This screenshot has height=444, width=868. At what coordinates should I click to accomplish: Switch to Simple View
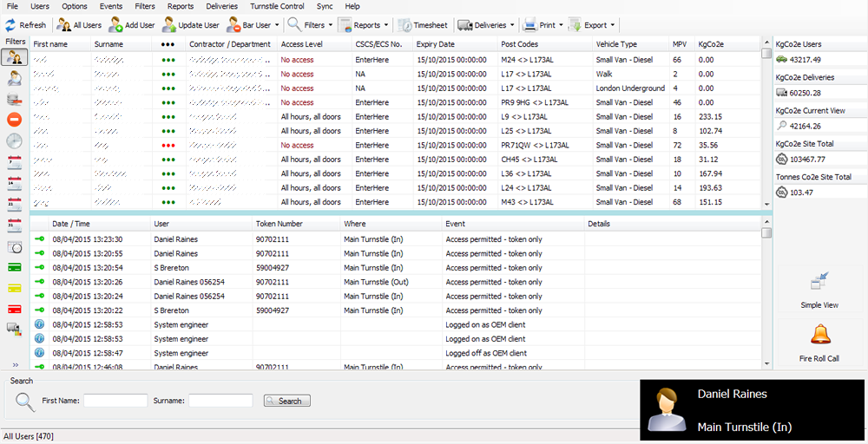point(819,282)
